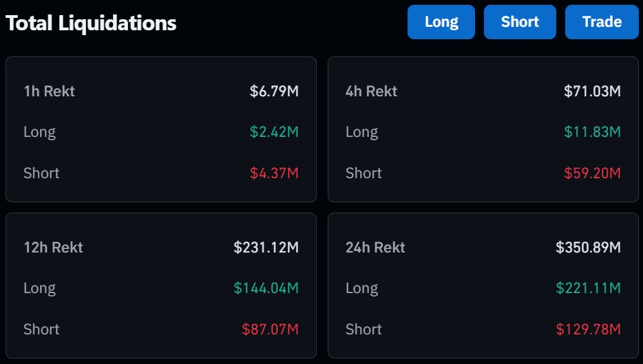
Task: Select the 24h Rekt total $350.89M
Action: click(x=588, y=247)
